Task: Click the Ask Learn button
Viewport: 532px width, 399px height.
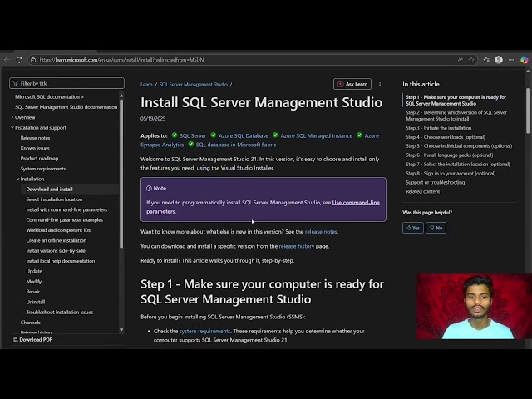Action: tap(352, 84)
